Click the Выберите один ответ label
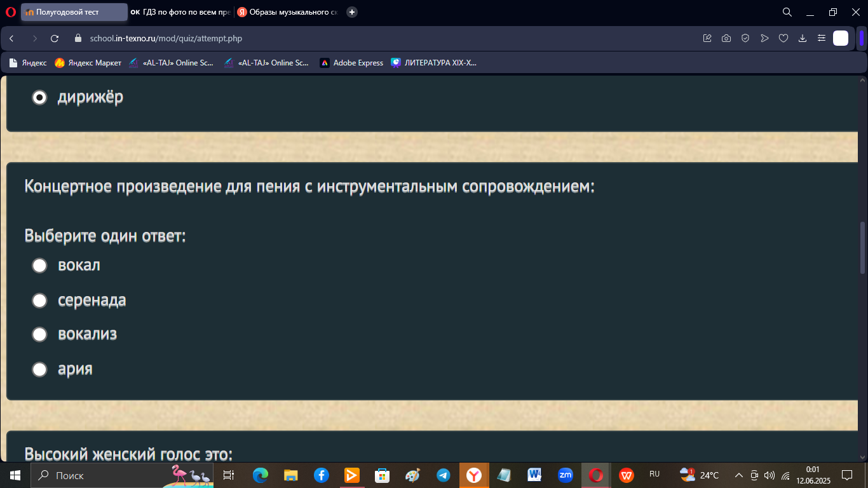868x488 pixels. (105, 236)
